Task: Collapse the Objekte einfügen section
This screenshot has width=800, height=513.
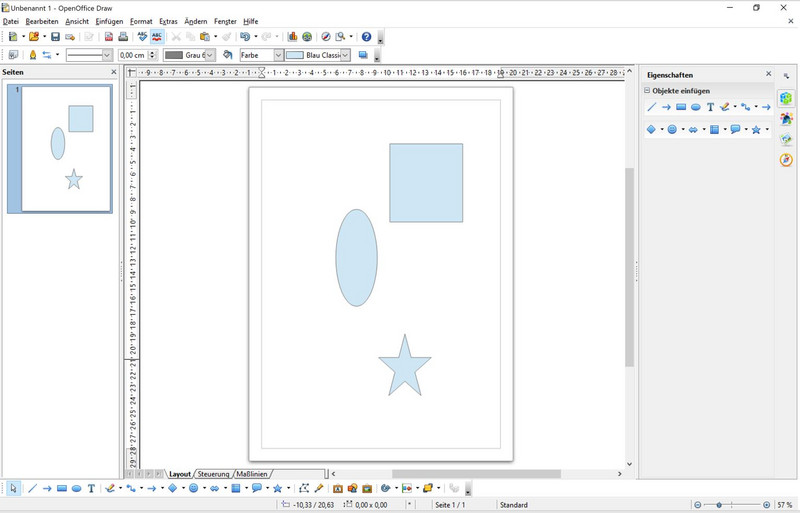Action: [x=647, y=91]
